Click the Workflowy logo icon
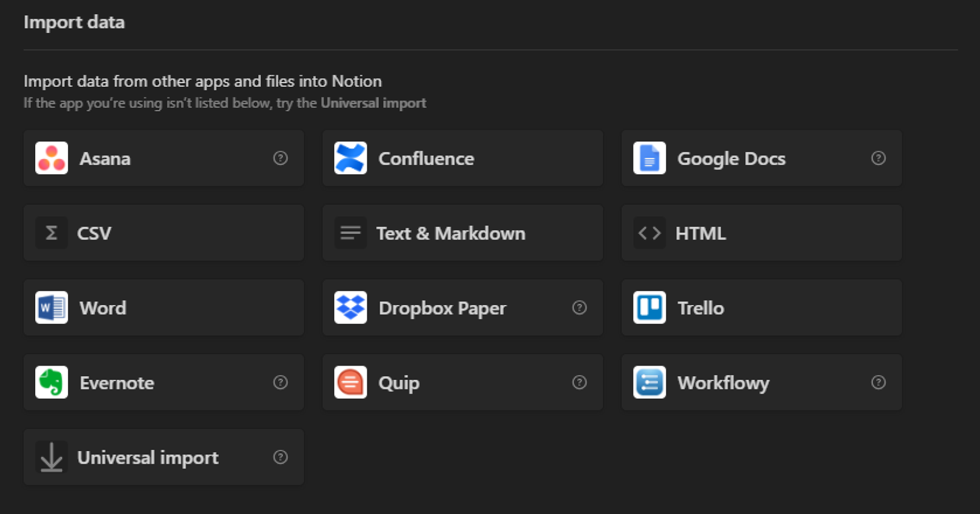The height and width of the screenshot is (514, 980). (649, 382)
